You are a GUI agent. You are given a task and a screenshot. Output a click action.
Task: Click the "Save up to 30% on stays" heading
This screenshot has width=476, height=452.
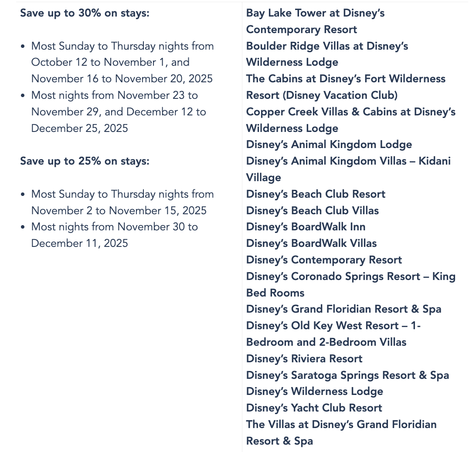pos(85,13)
